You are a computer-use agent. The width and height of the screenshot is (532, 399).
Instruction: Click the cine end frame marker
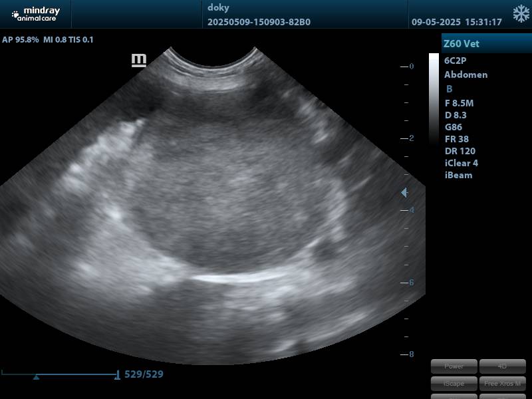click(x=117, y=375)
